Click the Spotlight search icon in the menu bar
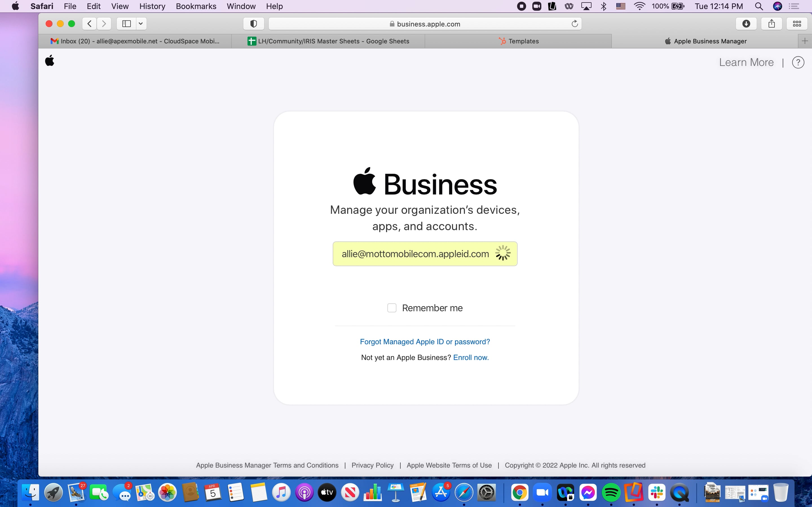The width and height of the screenshot is (812, 507). [759, 6]
